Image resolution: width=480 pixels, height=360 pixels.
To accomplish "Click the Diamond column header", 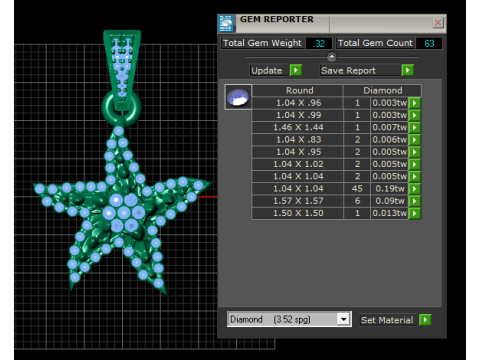I will (382, 91).
